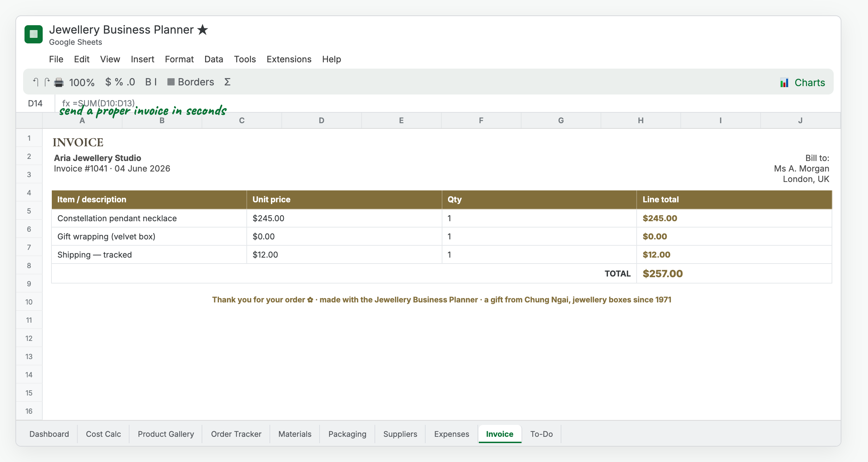Open the Borders tool
The width and height of the screenshot is (868, 462).
[191, 82]
